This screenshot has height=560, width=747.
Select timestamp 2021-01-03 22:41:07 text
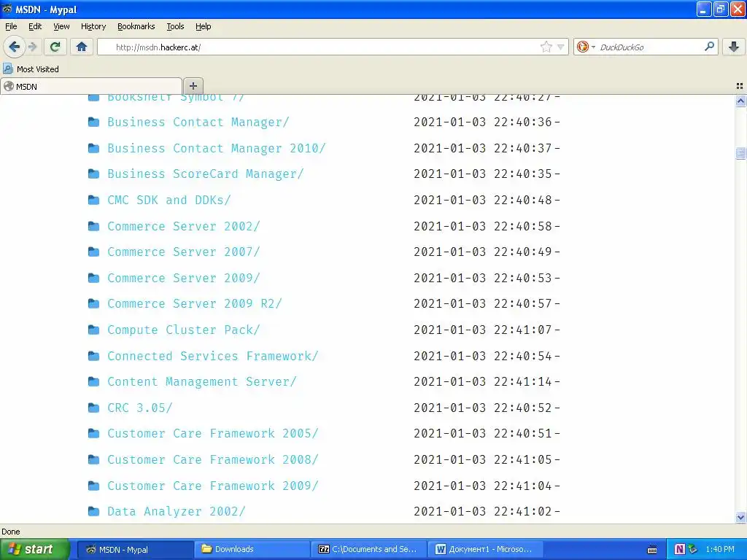click(483, 330)
